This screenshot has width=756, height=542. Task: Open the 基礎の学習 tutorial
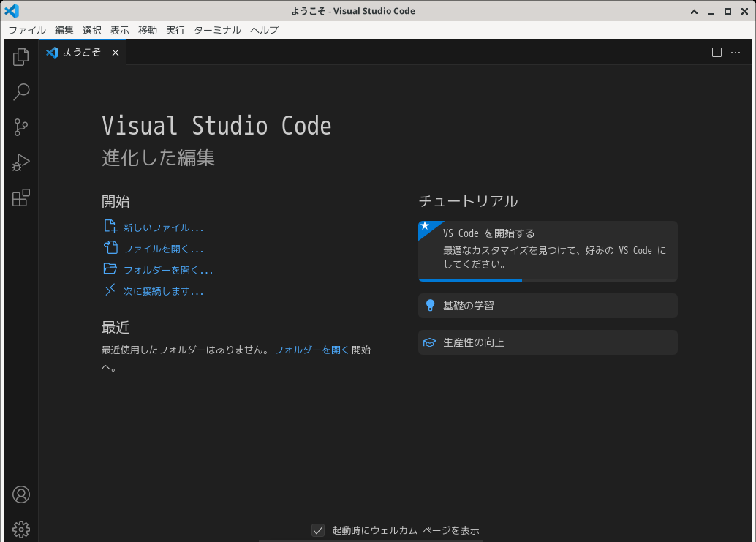548,306
